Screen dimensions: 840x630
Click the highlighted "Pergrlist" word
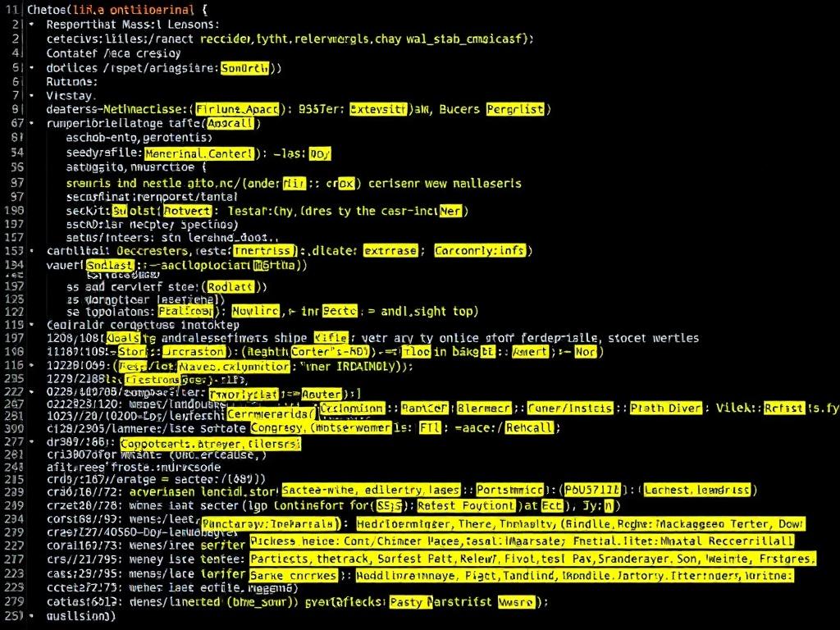[516, 109]
